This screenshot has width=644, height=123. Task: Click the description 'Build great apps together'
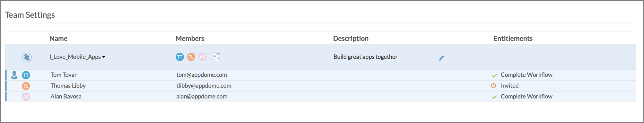[x=365, y=57]
